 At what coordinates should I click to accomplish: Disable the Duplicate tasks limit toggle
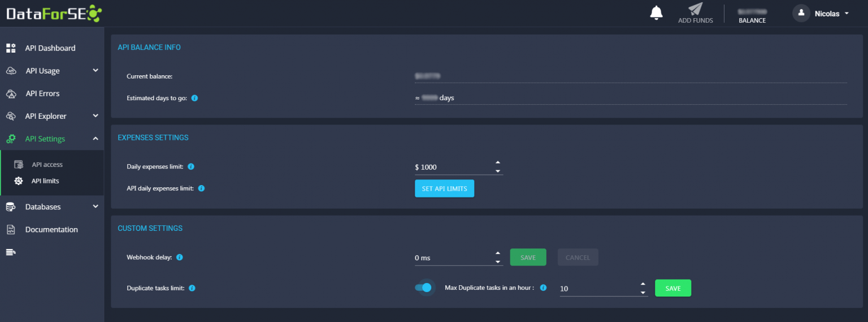[x=423, y=288]
